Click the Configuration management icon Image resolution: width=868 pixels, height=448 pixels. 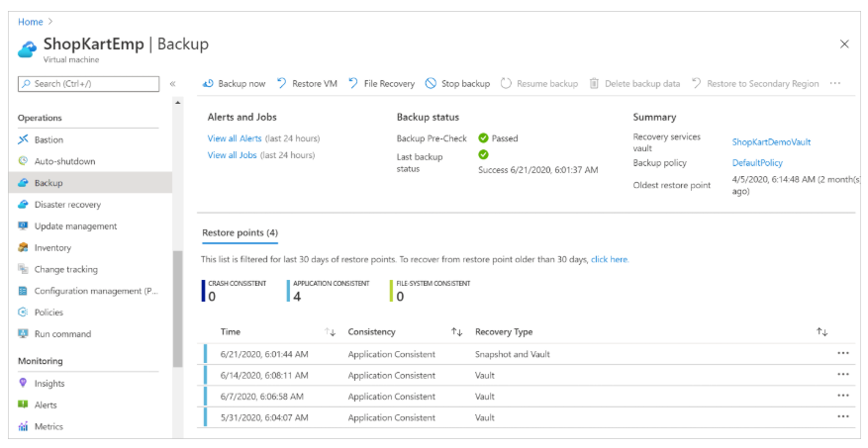click(23, 291)
